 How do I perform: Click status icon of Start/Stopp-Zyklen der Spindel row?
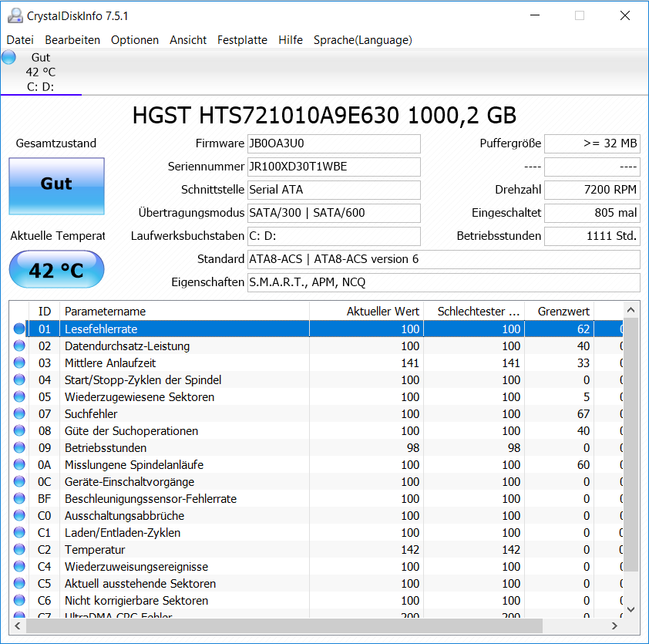coord(19,379)
